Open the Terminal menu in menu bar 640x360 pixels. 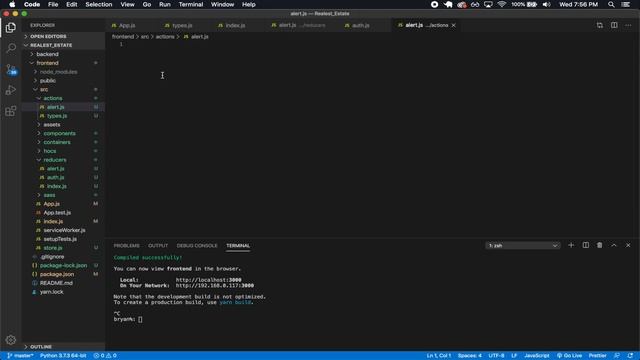tap(191, 4)
